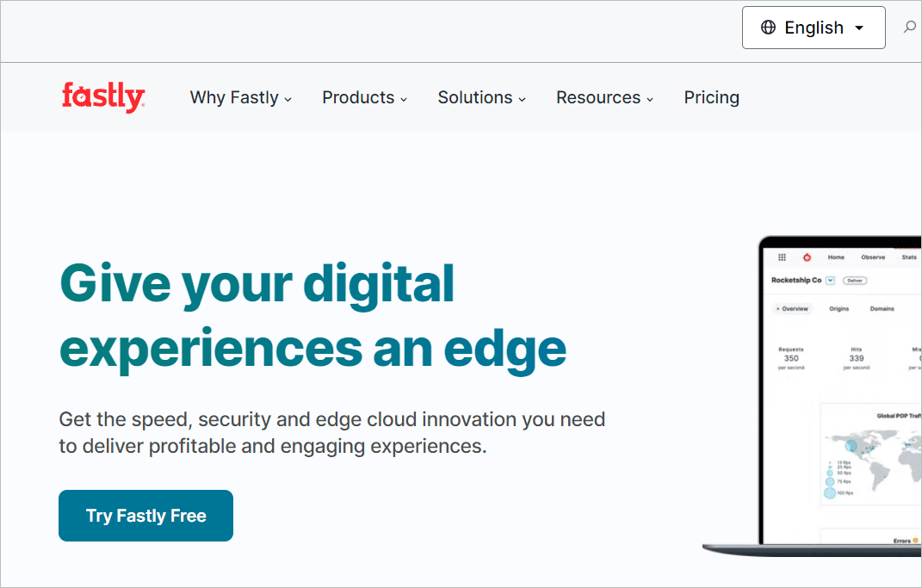922x588 pixels.
Task: Click the globe icon beside English
Action: pyautogui.click(x=767, y=27)
